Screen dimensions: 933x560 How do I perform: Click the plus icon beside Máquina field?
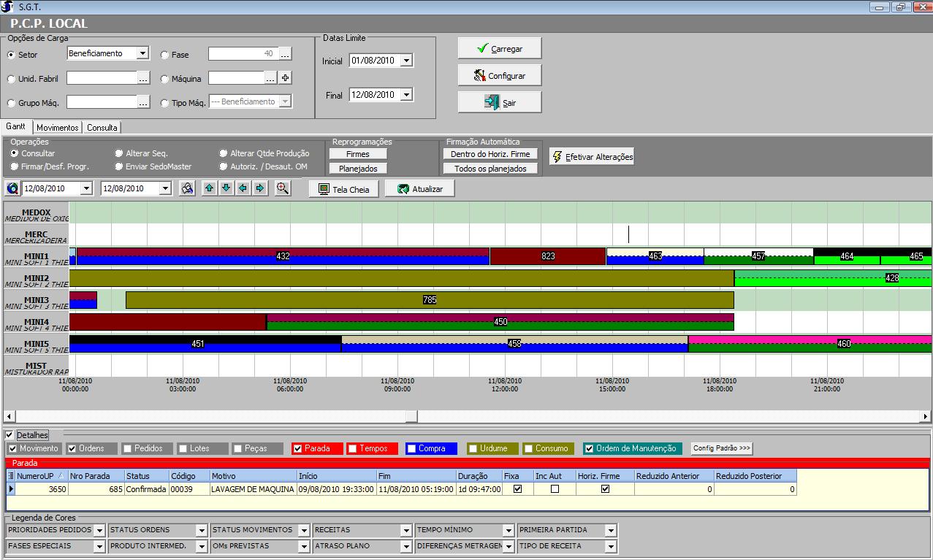click(x=286, y=78)
